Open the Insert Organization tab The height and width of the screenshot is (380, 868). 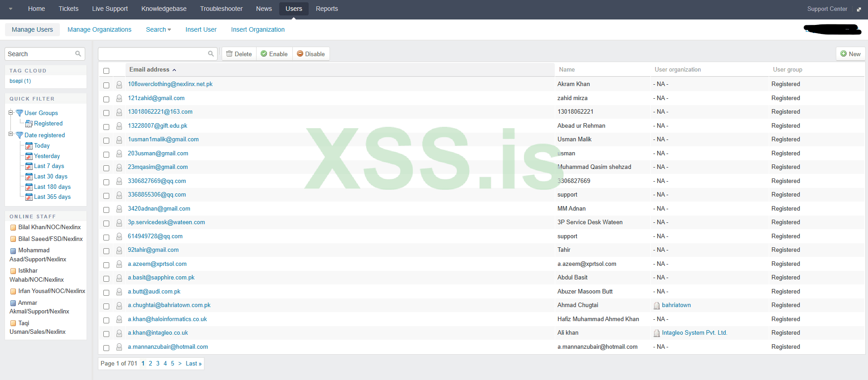258,29
